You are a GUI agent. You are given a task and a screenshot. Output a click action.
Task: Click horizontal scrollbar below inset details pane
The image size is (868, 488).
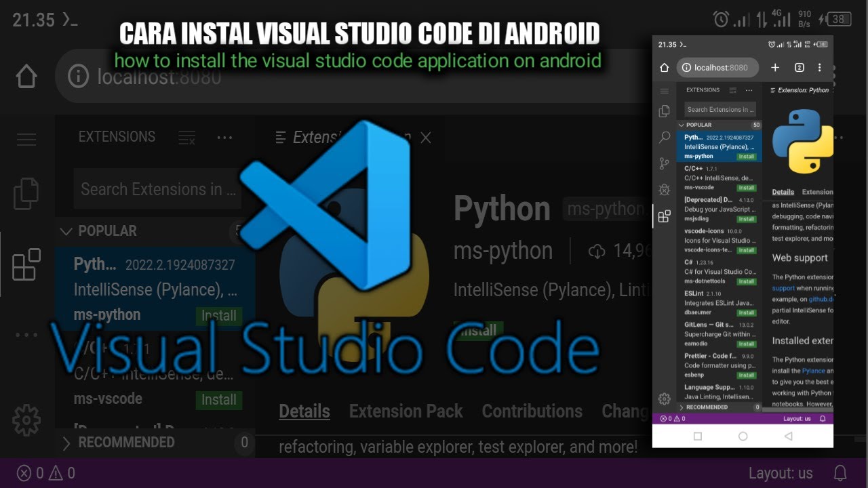(x=797, y=409)
